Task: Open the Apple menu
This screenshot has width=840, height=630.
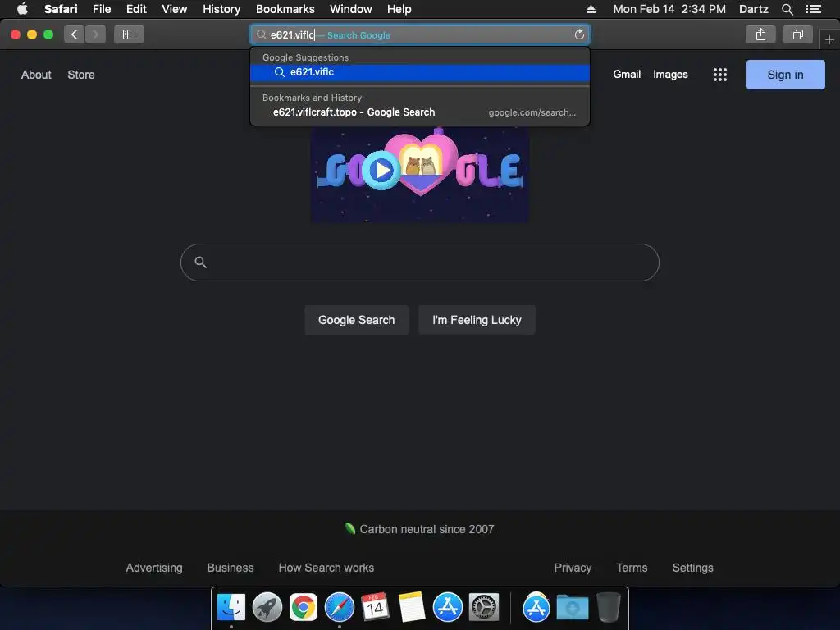Action: coord(22,9)
